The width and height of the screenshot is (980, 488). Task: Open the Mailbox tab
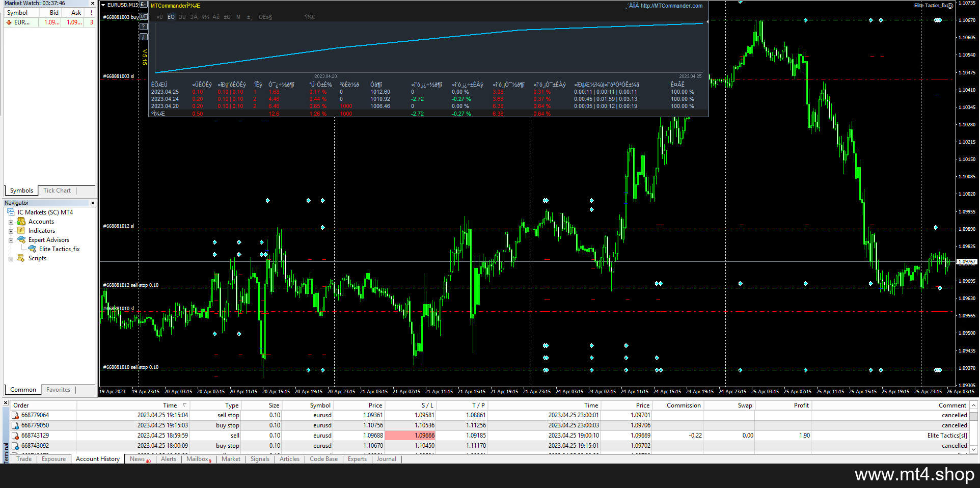tap(199, 459)
